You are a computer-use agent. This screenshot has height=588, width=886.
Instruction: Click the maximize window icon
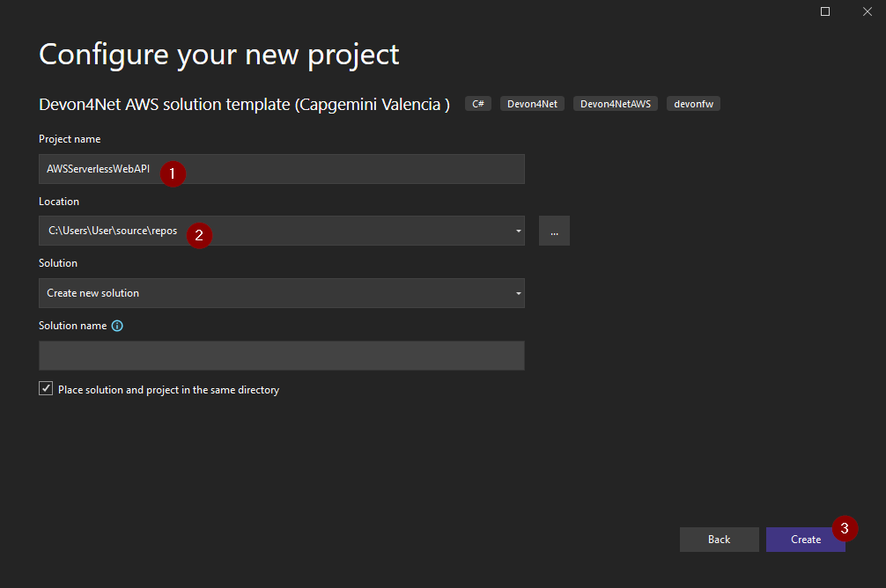pos(825,11)
